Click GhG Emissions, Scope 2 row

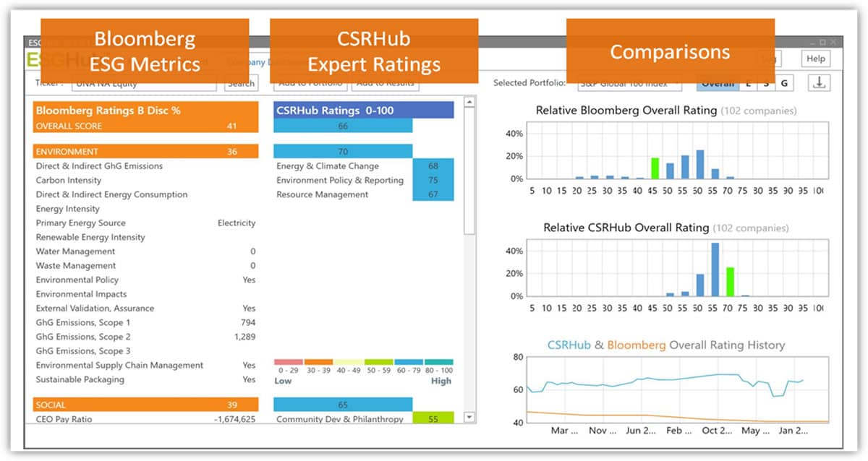click(x=145, y=337)
